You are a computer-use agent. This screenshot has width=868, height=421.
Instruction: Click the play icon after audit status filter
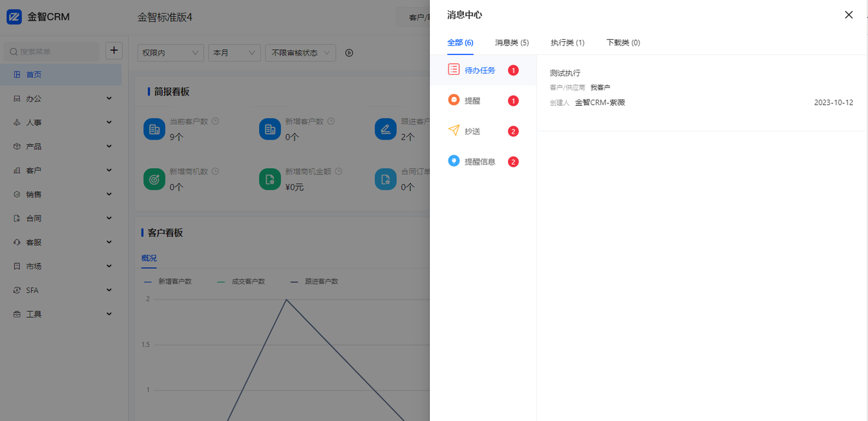[x=349, y=53]
